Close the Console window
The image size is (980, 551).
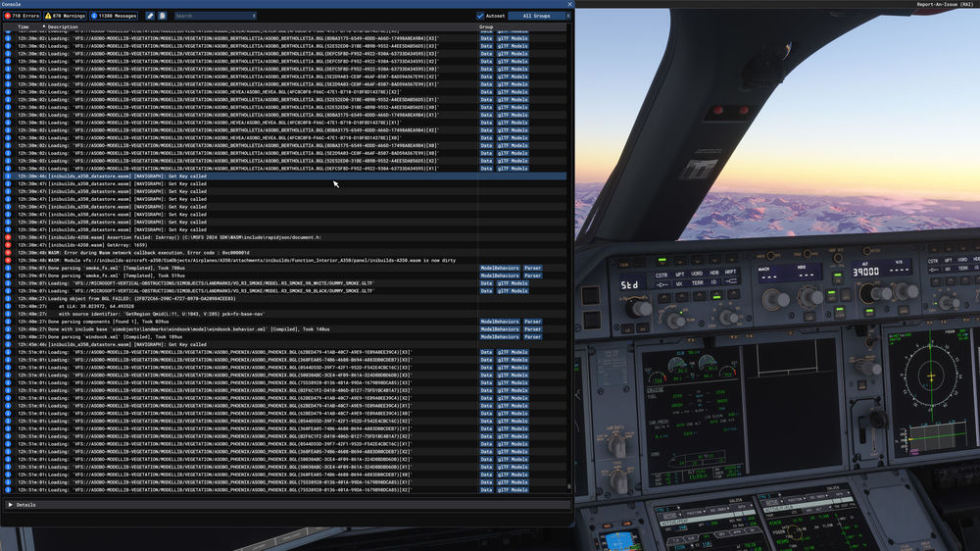569,4
